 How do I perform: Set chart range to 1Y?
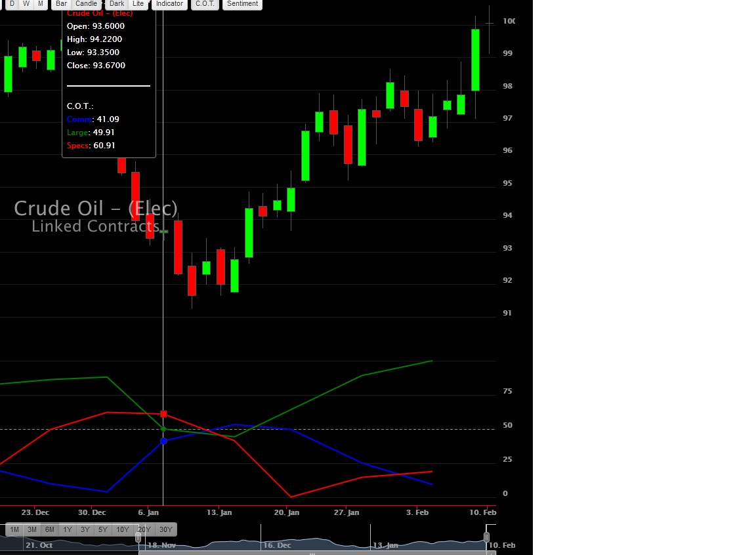[x=66, y=529]
